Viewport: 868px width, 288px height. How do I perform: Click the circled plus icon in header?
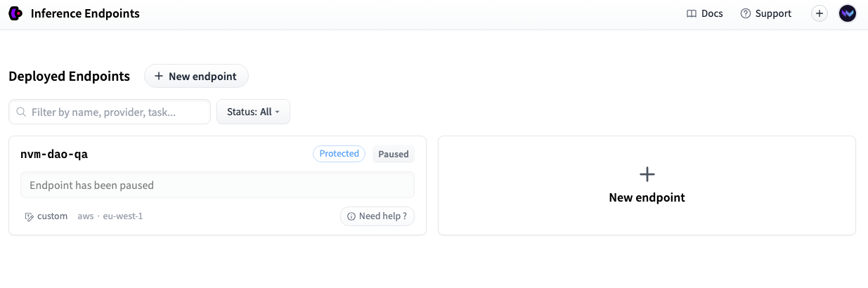tap(820, 13)
